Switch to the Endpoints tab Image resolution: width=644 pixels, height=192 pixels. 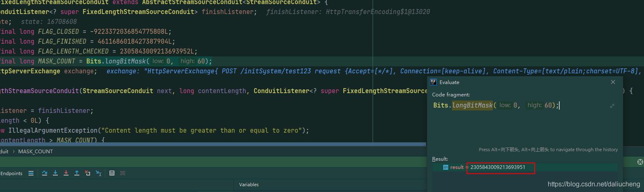[x=11, y=173]
